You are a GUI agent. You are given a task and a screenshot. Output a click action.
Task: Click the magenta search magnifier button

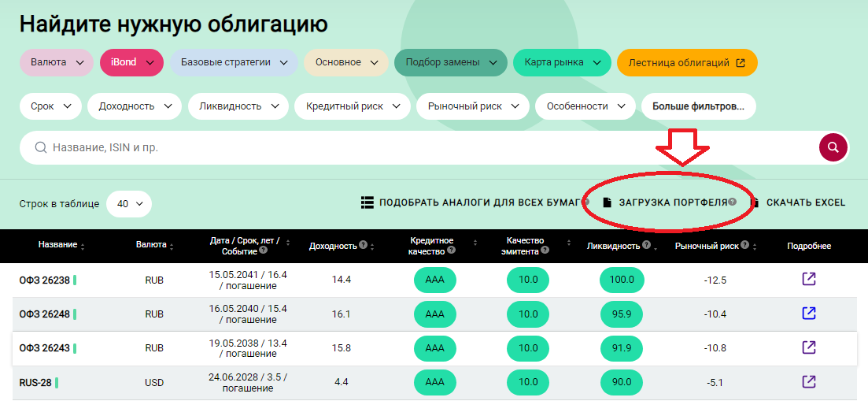coord(833,147)
